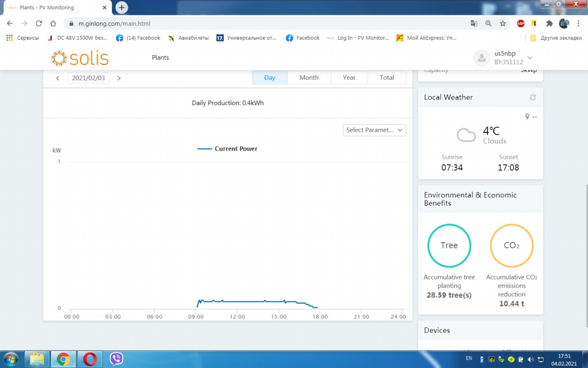
Task: Refresh the Local Weather panel
Action: coord(532,98)
